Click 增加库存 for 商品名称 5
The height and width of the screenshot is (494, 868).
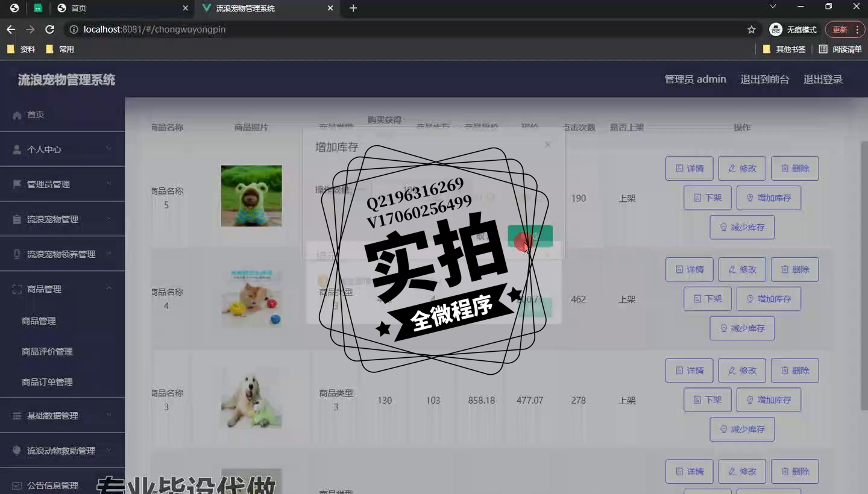point(769,198)
